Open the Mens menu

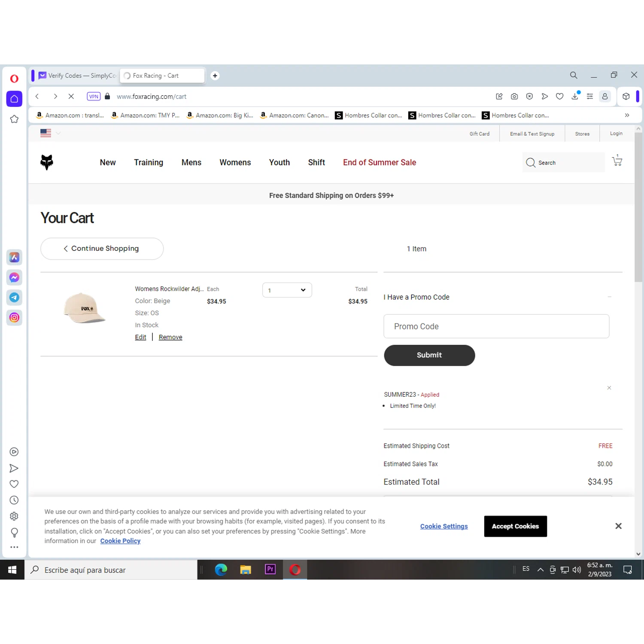(x=191, y=162)
